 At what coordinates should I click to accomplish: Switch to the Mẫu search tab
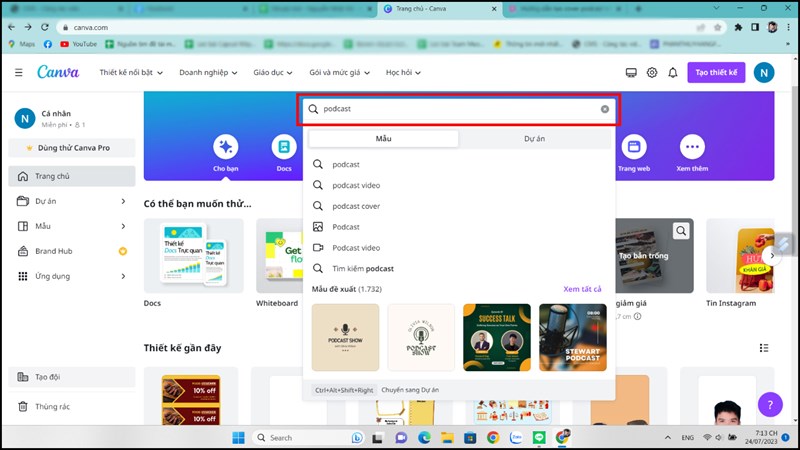pyautogui.click(x=383, y=138)
